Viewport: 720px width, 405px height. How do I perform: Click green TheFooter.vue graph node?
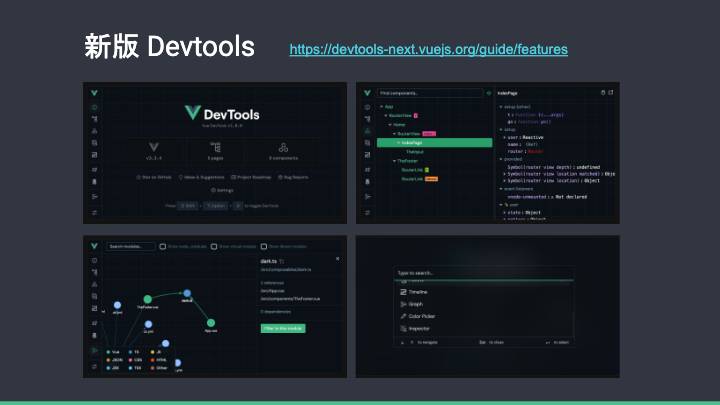point(147,299)
